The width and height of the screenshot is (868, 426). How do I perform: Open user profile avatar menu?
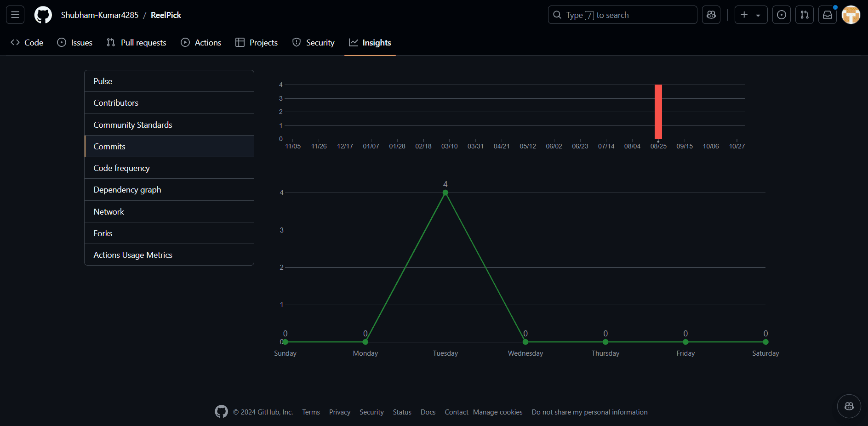coord(851,15)
